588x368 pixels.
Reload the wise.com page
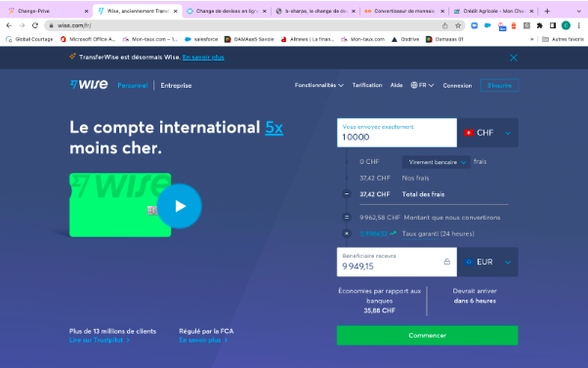click(x=35, y=25)
